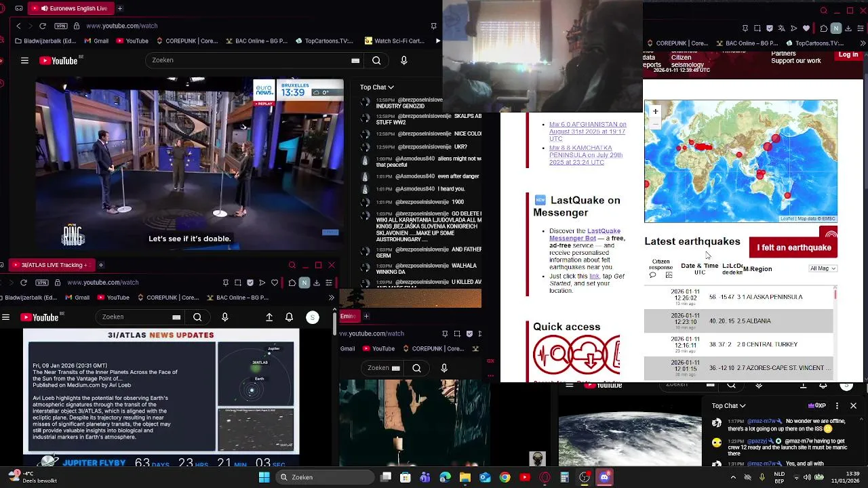Click upload icon in 3I/ATLAS YouTube header
The image size is (868, 488).
click(x=269, y=317)
